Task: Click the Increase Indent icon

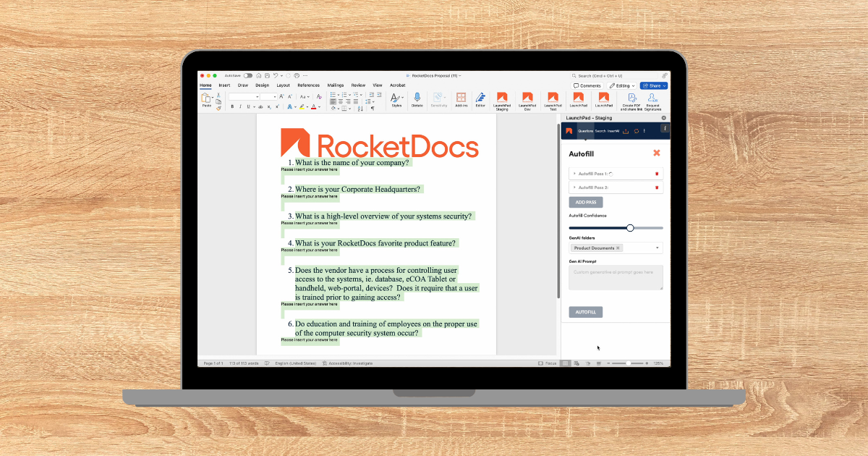Action: (x=379, y=95)
